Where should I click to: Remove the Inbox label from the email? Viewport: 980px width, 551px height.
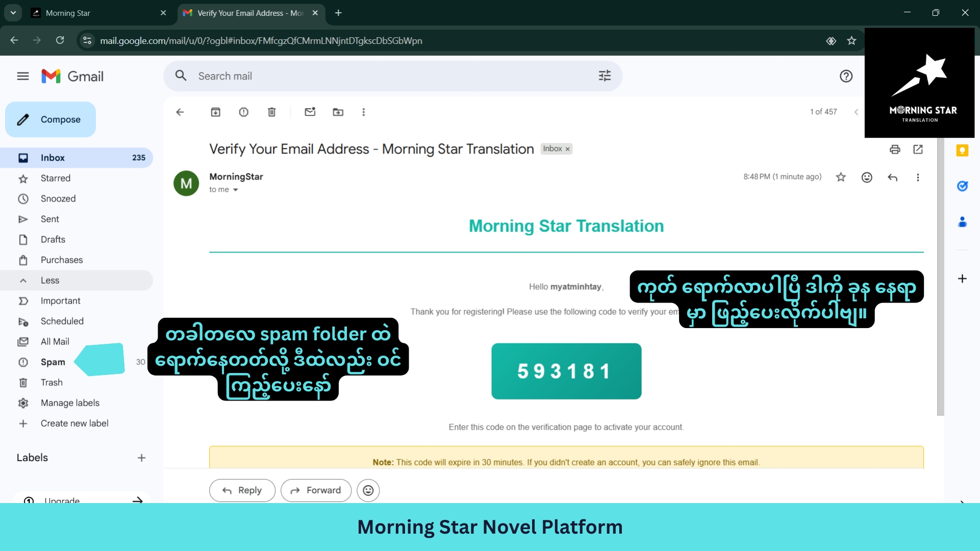point(567,149)
